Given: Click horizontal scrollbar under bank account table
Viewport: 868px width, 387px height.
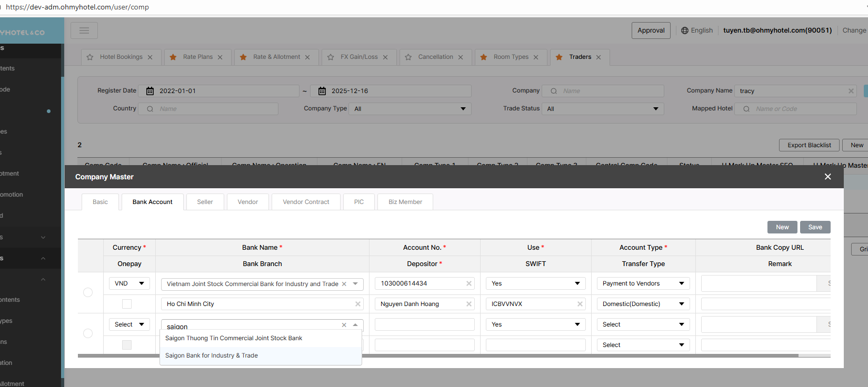Looking at the screenshot, I should [x=579, y=356].
